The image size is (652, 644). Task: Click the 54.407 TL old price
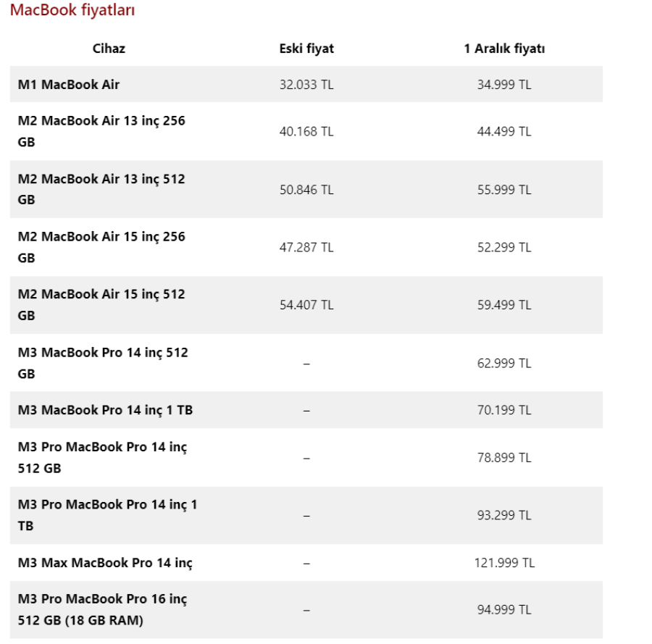point(306,305)
